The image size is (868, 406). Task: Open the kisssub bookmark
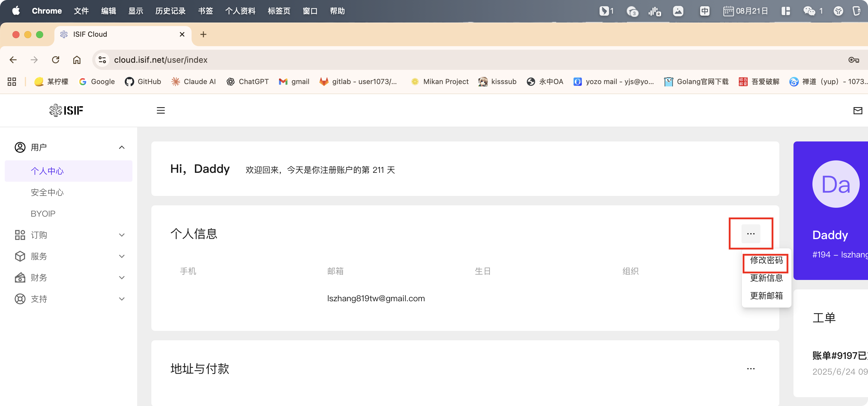(x=497, y=82)
